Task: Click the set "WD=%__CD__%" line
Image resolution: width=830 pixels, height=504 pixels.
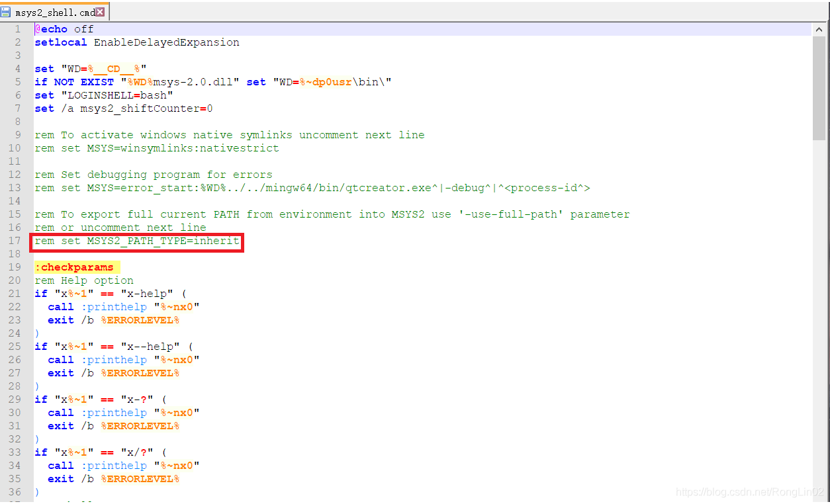Action: click(x=91, y=69)
